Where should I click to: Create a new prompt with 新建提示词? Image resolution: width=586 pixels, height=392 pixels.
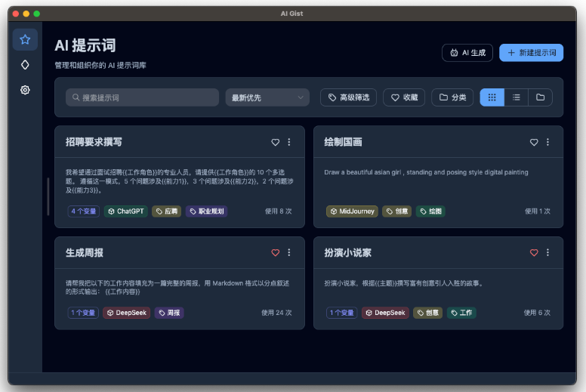pyautogui.click(x=531, y=53)
